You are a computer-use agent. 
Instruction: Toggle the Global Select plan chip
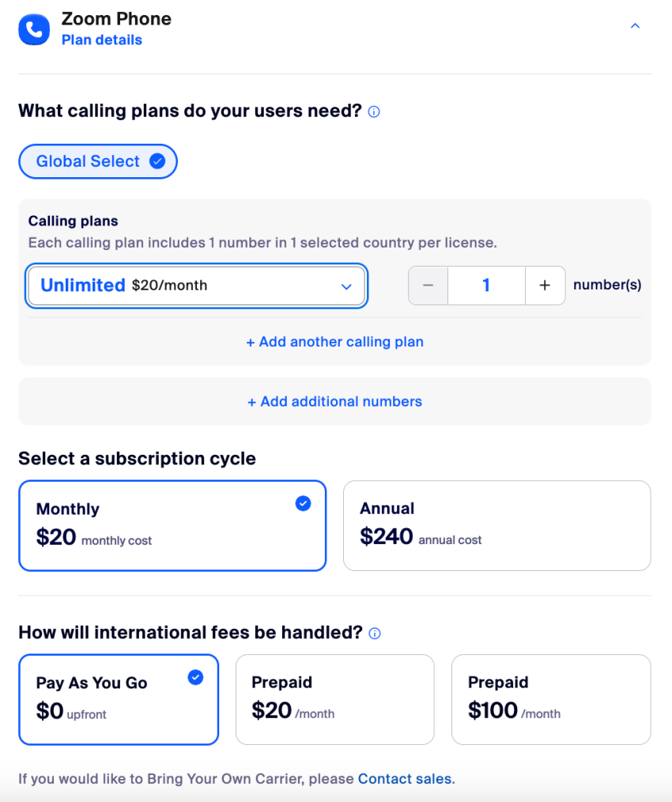(x=98, y=161)
